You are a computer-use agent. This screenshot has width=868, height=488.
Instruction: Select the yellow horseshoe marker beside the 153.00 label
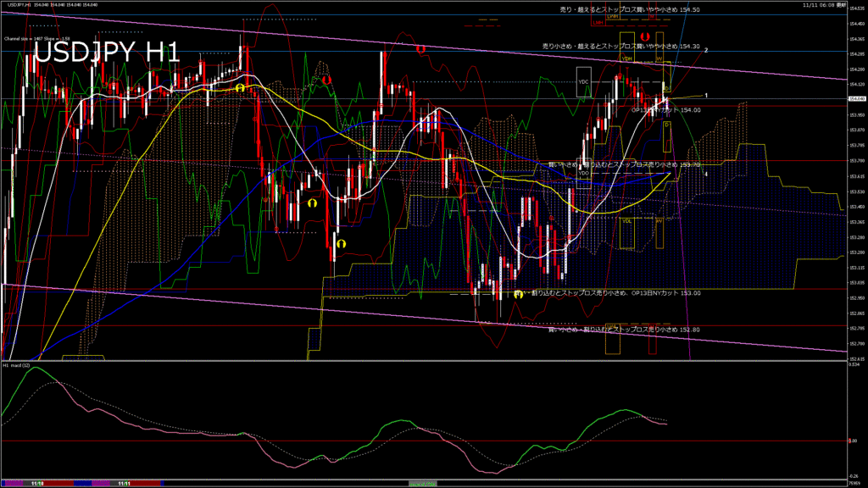518,294
